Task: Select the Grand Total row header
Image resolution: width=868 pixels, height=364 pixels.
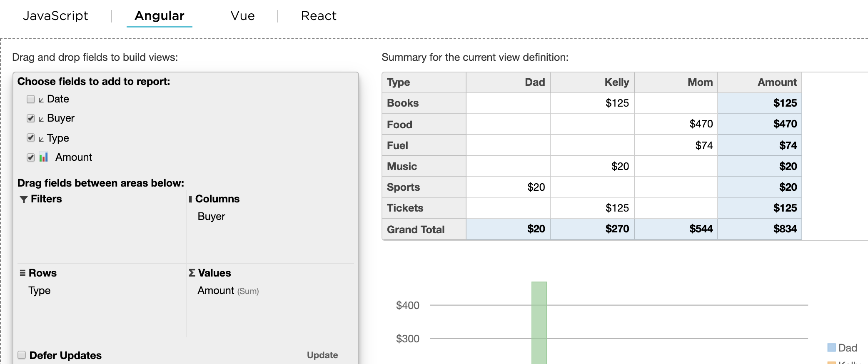Action: click(x=424, y=229)
